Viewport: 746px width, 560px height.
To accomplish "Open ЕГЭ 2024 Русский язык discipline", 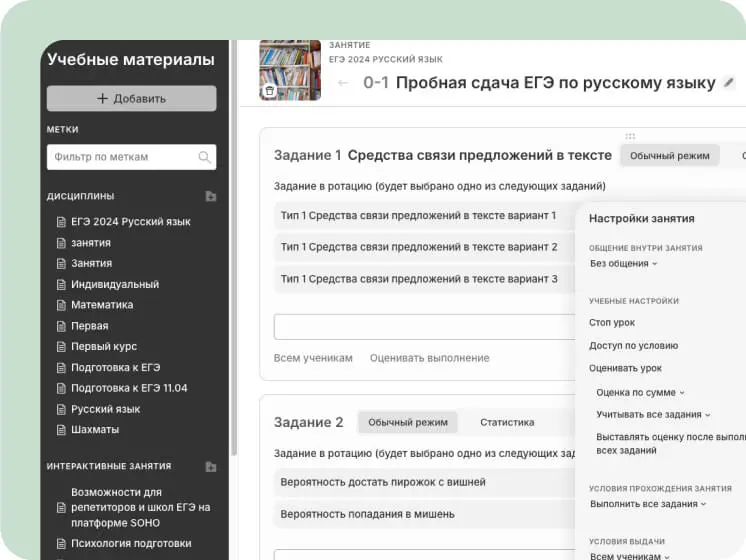I will [x=131, y=222].
